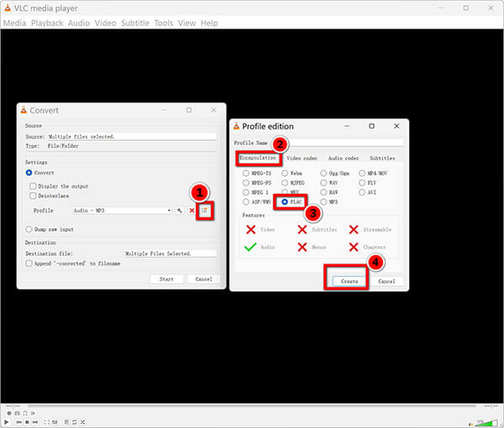Switch to the Subtitles tab
504x428 pixels.
[382, 159]
